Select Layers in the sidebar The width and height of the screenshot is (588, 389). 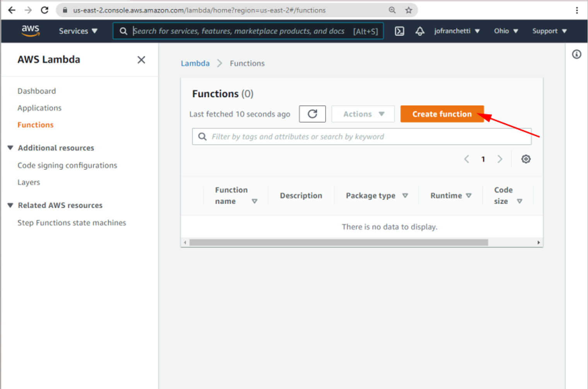pyautogui.click(x=29, y=182)
